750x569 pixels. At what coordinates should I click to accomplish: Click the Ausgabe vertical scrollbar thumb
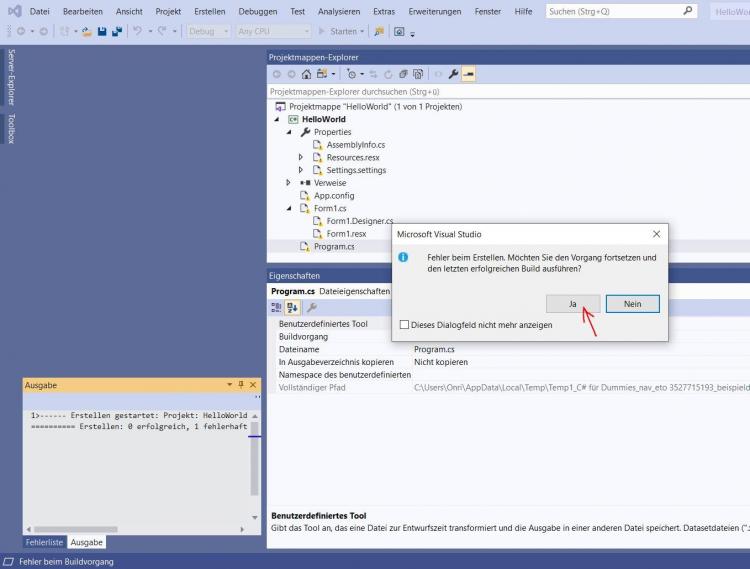coord(254,458)
